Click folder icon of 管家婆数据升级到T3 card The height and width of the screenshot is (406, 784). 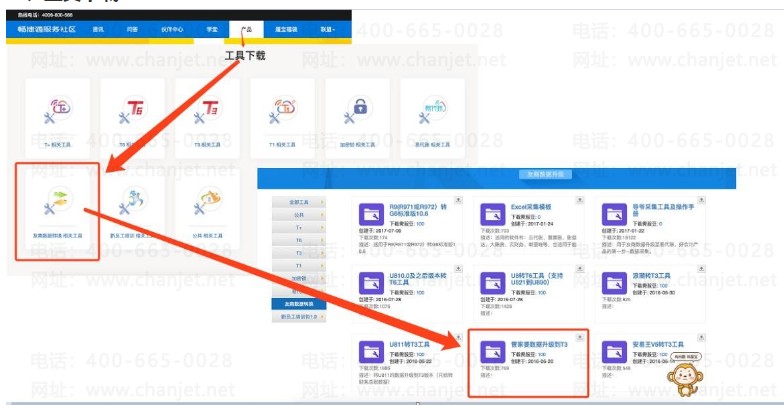[492, 352]
